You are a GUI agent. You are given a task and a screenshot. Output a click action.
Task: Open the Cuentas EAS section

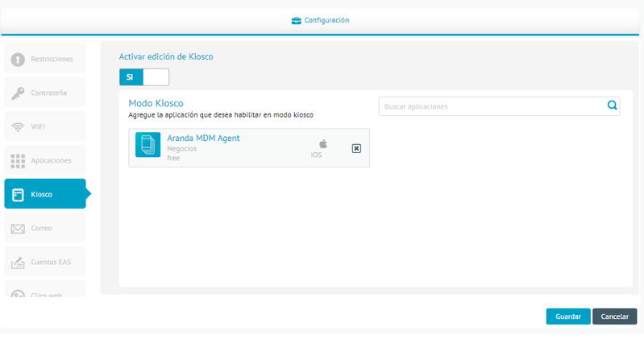click(x=45, y=262)
